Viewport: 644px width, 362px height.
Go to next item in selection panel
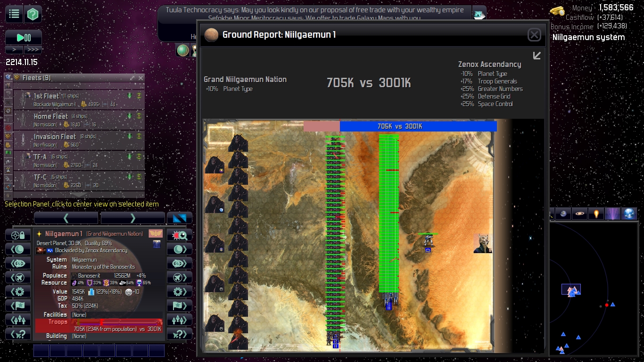coord(132,218)
